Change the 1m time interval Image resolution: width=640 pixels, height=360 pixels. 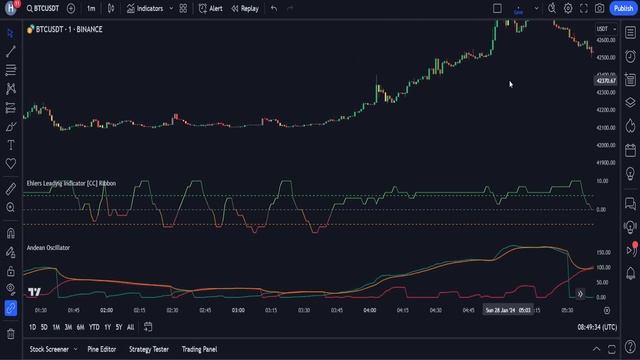click(91, 9)
